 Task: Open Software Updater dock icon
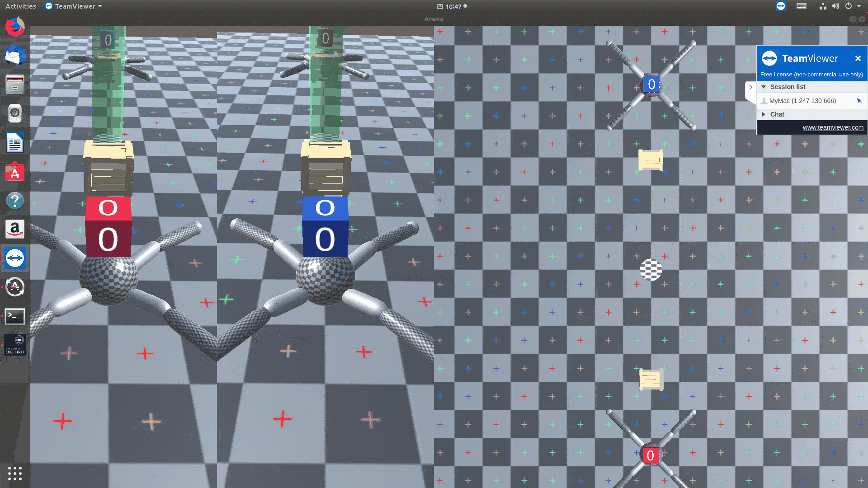(x=15, y=287)
